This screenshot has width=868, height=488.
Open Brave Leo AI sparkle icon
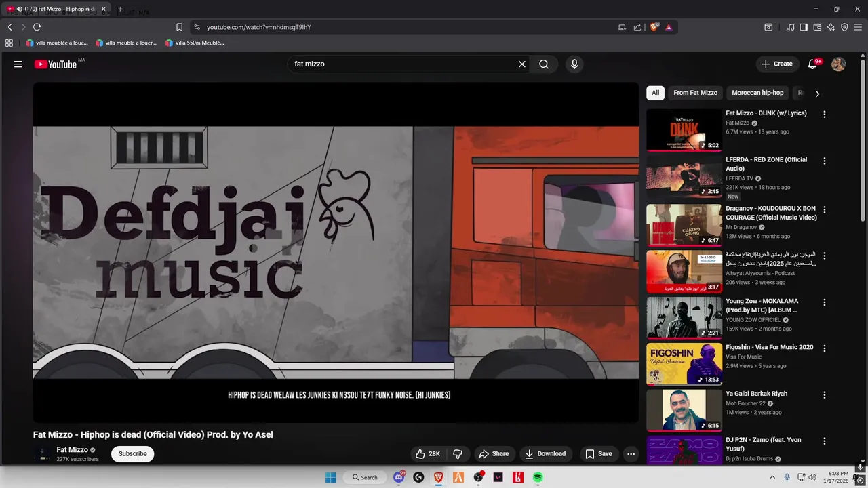pos(831,27)
